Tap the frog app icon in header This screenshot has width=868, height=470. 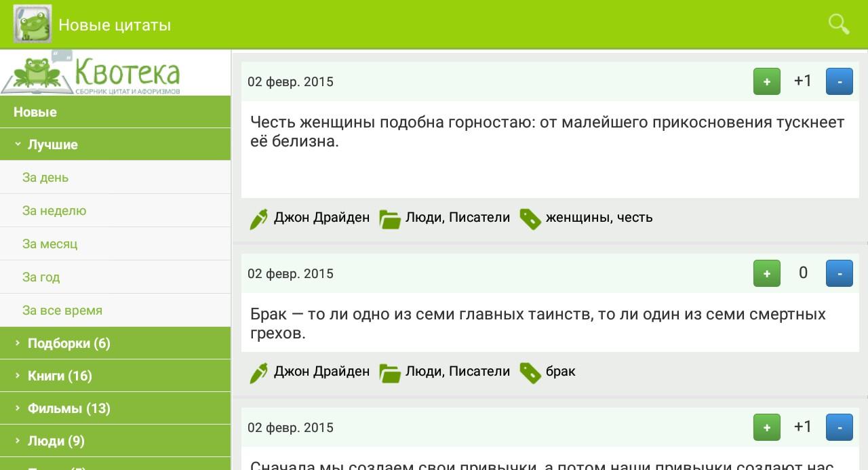(x=33, y=24)
